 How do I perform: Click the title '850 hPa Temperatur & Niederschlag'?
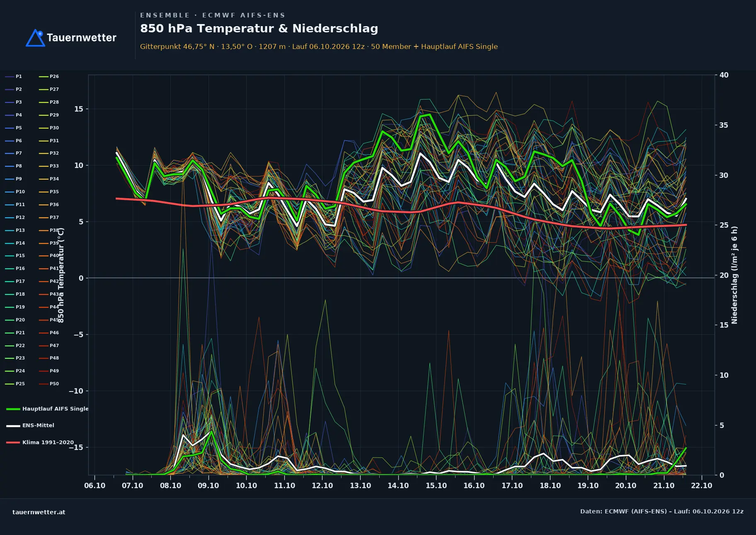point(259,28)
